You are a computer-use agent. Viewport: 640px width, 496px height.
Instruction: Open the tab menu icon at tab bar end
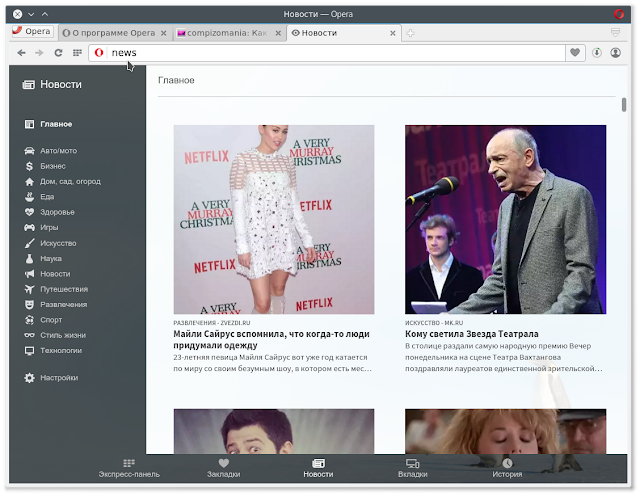tap(616, 32)
